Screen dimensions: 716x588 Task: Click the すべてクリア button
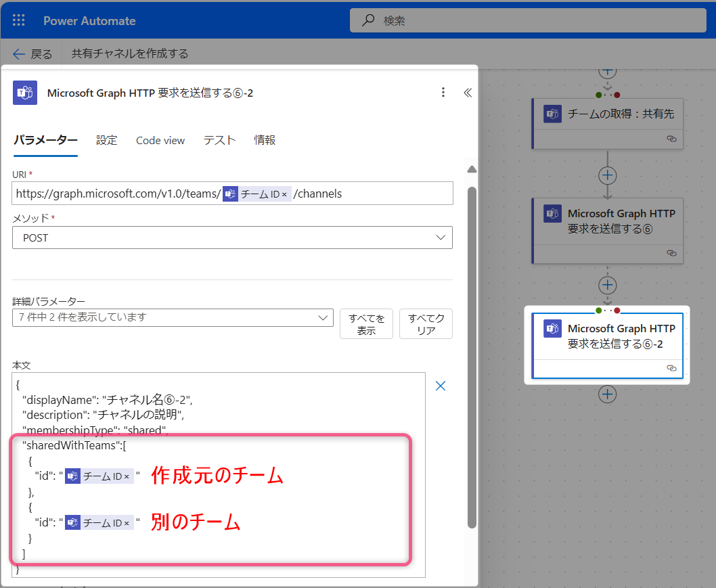tap(426, 324)
